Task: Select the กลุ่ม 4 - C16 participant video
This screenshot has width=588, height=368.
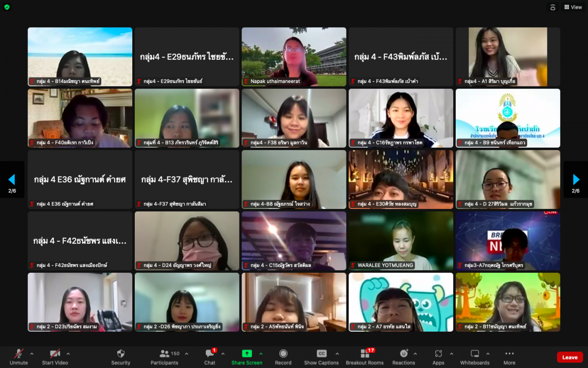Action: tap(401, 118)
